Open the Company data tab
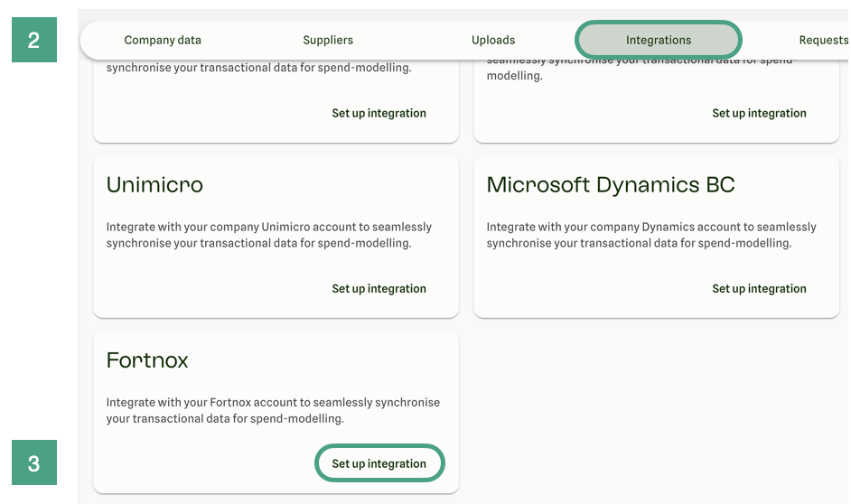This screenshot has width=851, height=504. coord(163,40)
